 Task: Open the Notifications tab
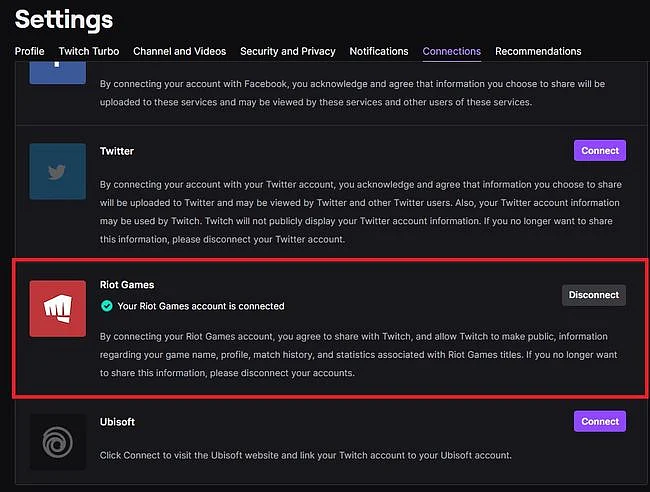[378, 51]
